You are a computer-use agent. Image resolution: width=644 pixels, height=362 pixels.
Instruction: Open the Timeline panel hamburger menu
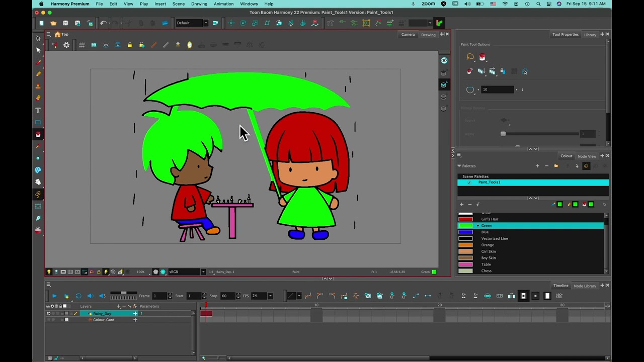point(49,285)
